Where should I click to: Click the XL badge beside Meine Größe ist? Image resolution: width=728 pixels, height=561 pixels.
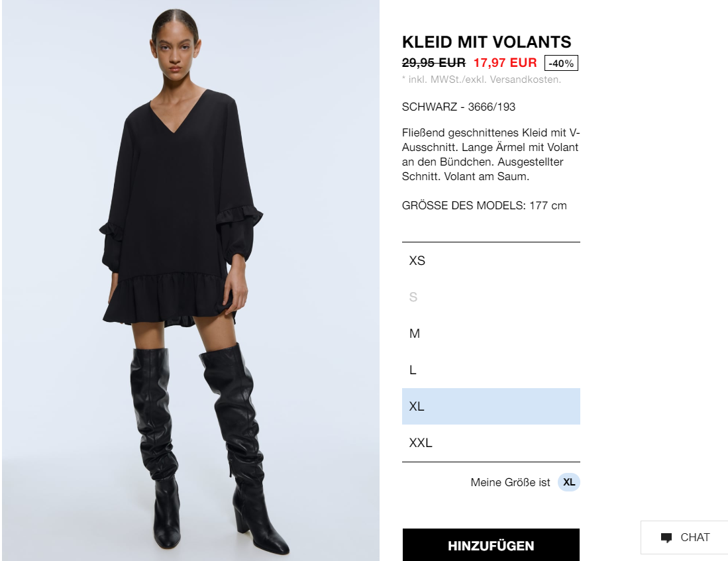tap(569, 482)
